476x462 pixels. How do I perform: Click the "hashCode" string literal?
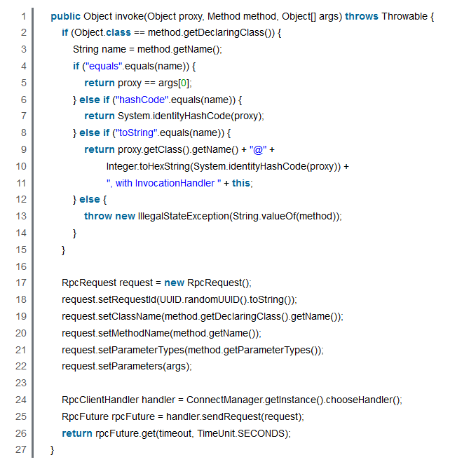(x=142, y=100)
